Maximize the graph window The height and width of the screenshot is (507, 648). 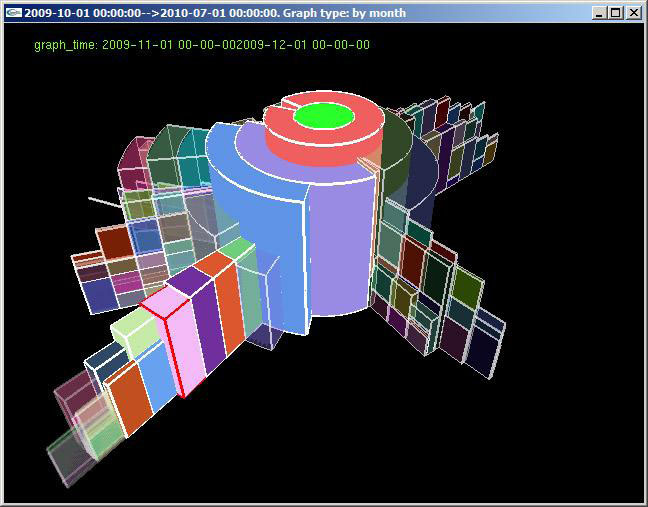[616, 13]
